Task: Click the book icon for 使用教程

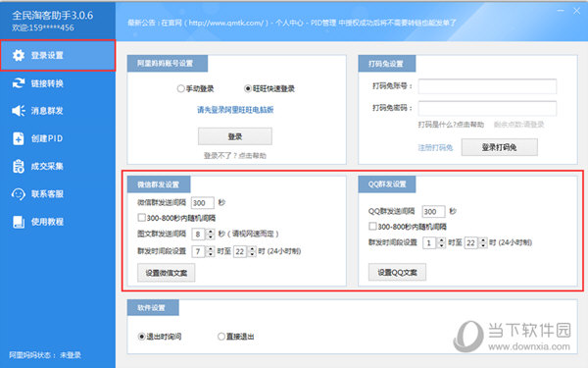Action: click(x=19, y=222)
